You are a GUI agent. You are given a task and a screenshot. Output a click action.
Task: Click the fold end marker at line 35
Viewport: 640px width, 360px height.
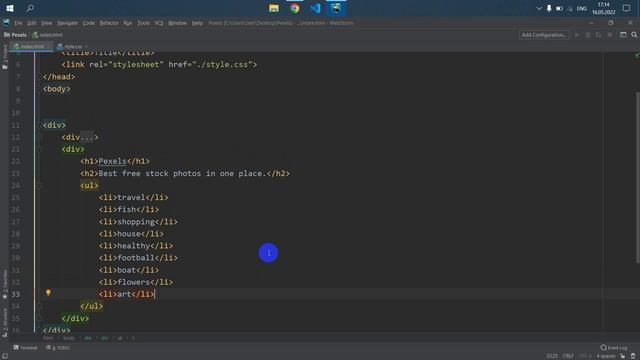[40, 318]
